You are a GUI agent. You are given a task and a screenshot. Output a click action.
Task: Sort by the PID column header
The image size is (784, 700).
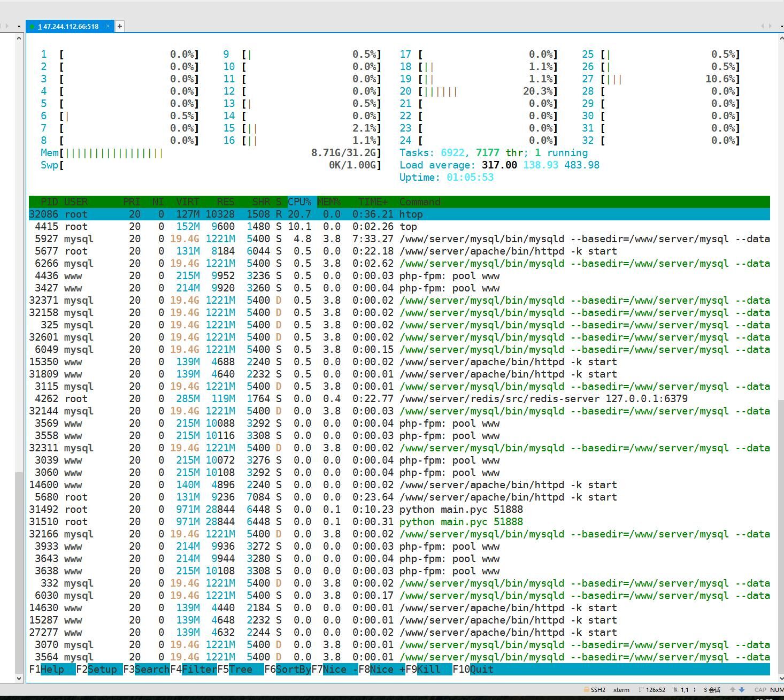(x=49, y=202)
